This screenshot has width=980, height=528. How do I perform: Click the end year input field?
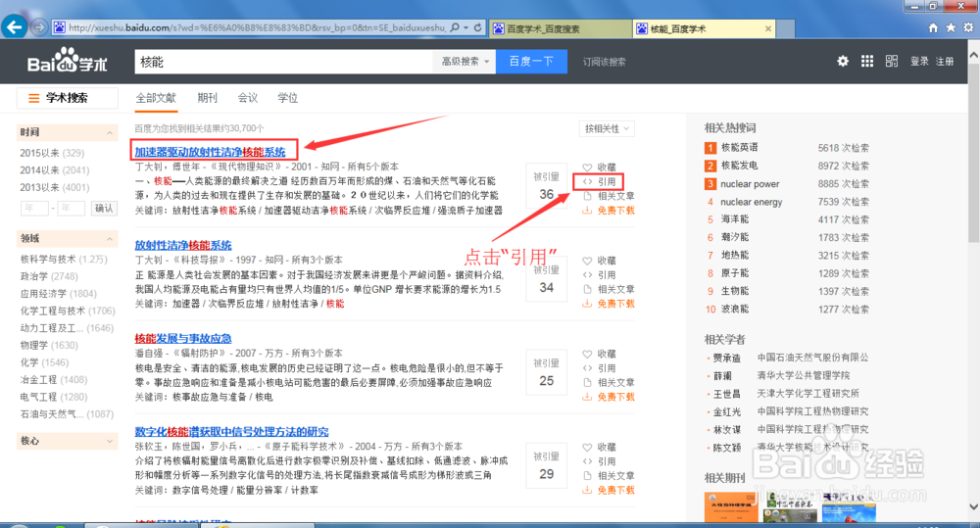(71, 208)
